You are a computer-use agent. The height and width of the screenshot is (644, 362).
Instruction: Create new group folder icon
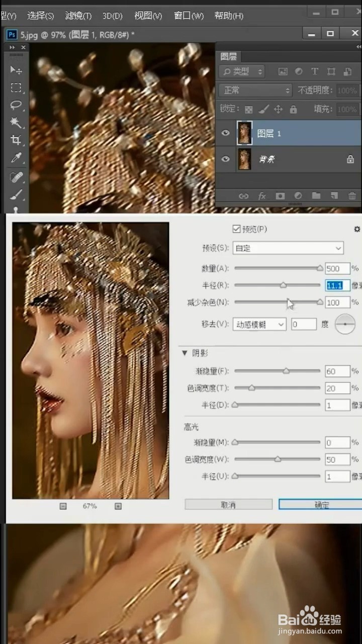(316, 196)
